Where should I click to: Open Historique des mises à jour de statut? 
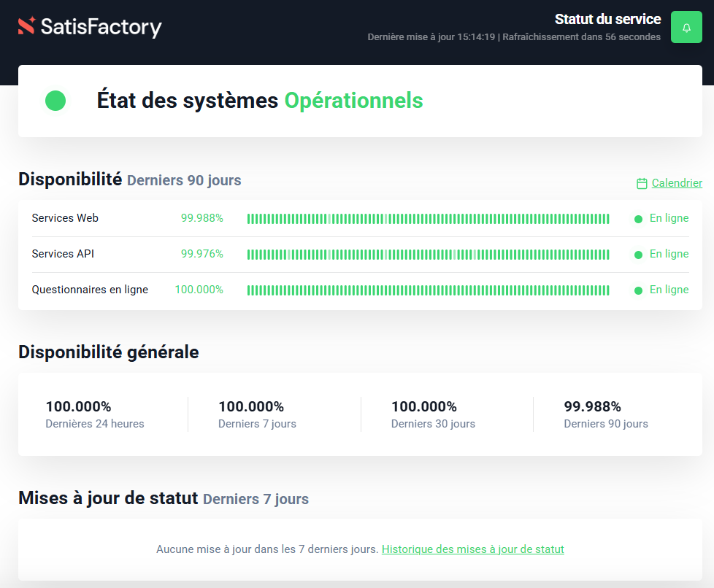click(x=472, y=549)
